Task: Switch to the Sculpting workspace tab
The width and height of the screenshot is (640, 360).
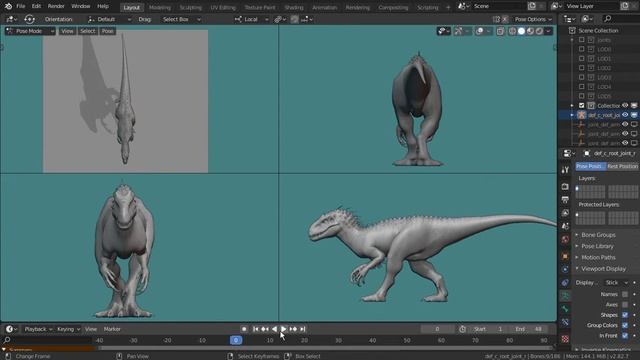Action: coord(191,7)
